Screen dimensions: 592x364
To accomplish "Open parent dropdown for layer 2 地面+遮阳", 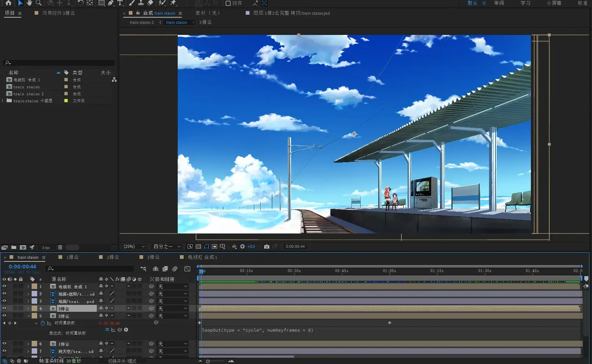I will (x=173, y=294).
